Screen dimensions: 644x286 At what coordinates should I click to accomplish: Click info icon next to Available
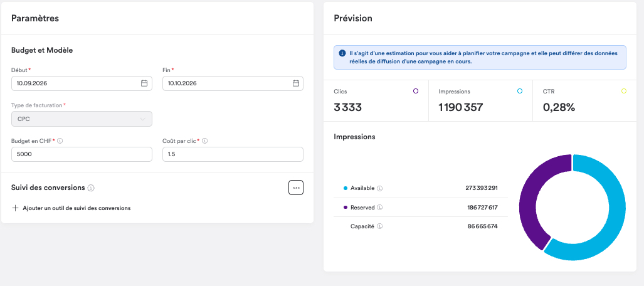[380, 188]
